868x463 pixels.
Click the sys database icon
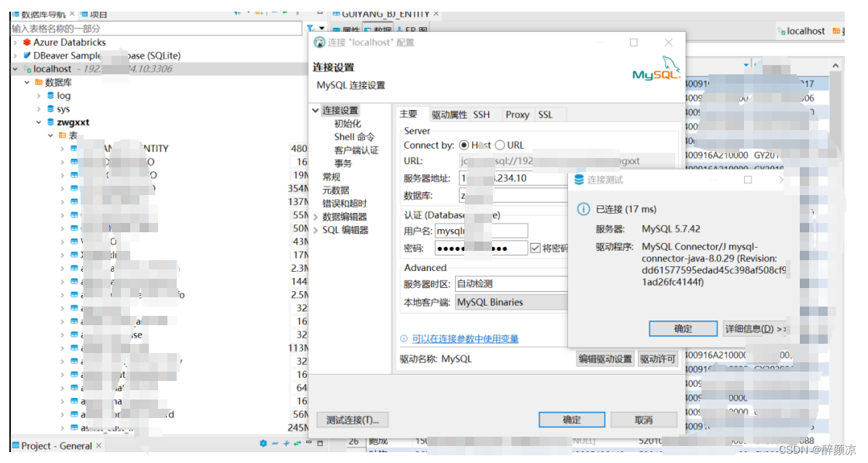tap(50, 109)
